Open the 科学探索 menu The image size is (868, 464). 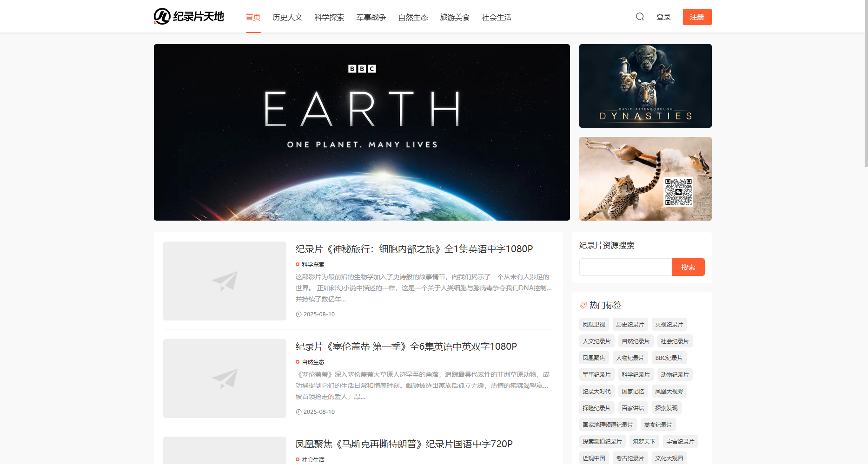329,17
